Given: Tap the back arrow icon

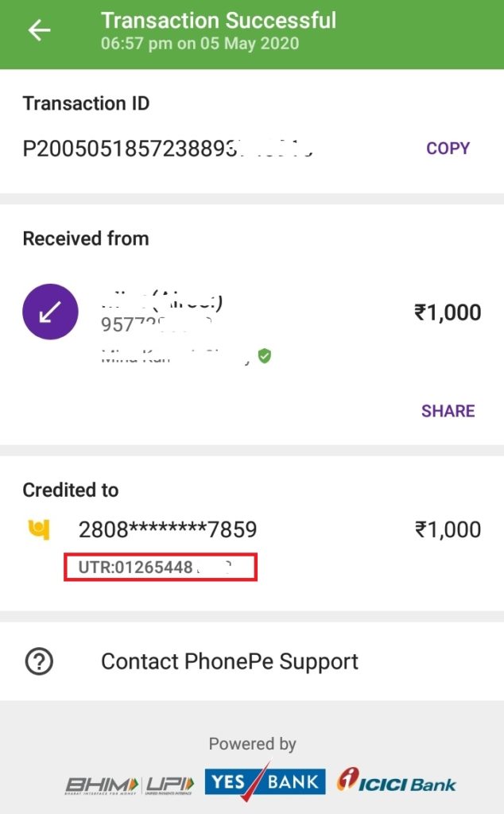Looking at the screenshot, I should coord(39,30).
